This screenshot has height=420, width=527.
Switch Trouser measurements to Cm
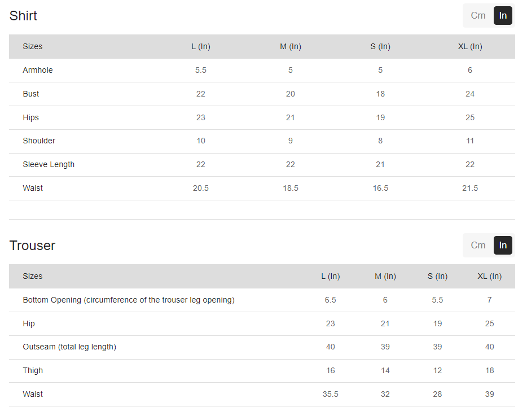(478, 246)
